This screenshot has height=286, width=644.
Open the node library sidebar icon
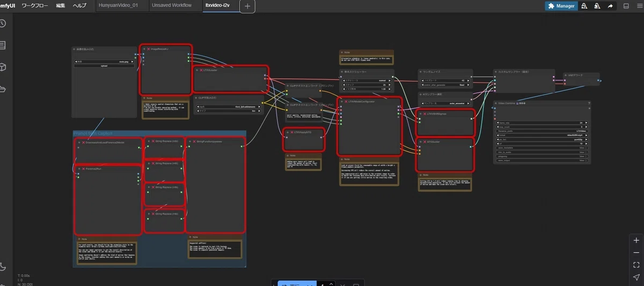(3, 45)
